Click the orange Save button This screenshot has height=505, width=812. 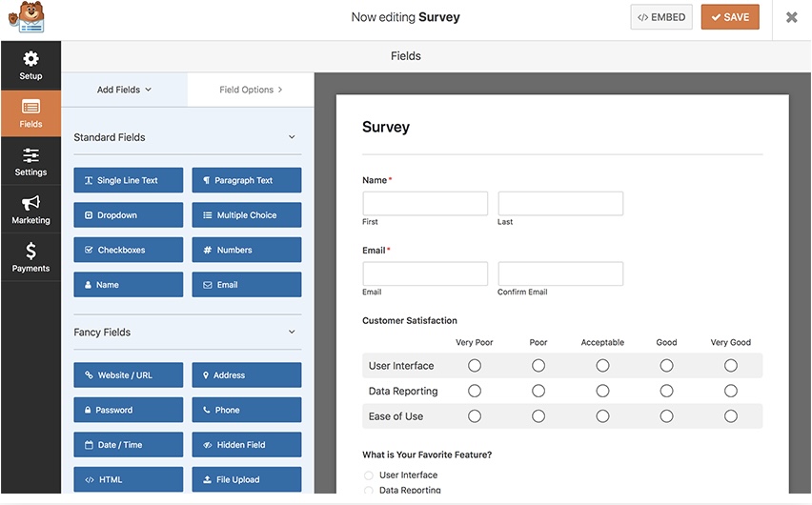pyautogui.click(x=730, y=17)
